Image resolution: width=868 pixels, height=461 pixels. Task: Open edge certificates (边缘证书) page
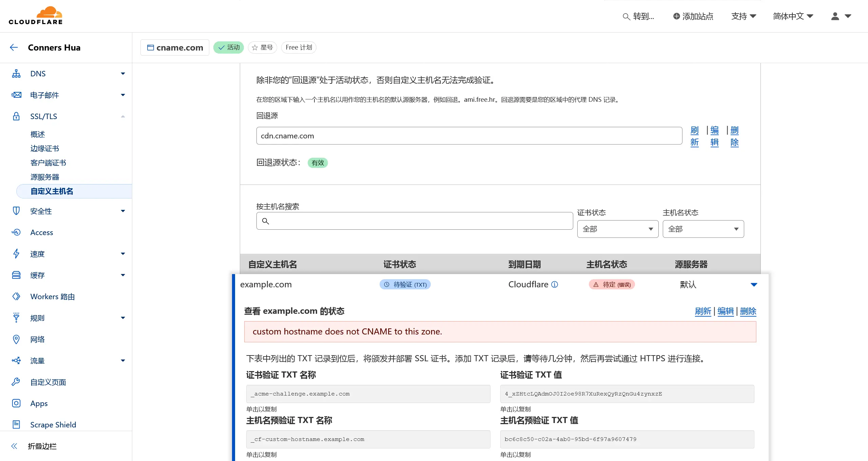coord(45,149)
